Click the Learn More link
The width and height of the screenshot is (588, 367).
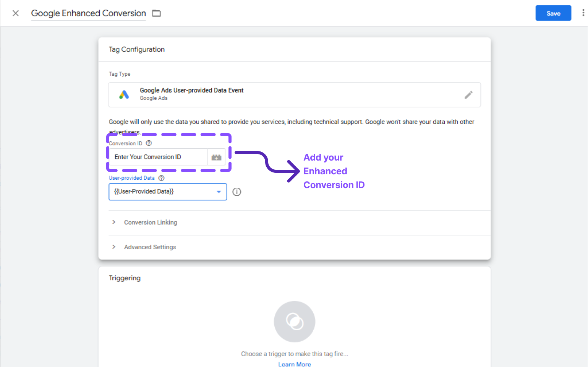[x=295, y=364]
